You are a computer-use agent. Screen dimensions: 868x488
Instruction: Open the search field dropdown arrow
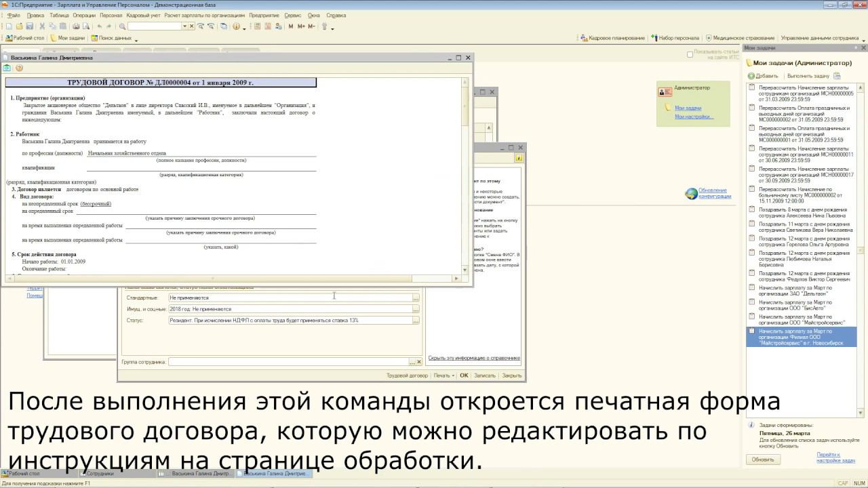tap(184, 26)
